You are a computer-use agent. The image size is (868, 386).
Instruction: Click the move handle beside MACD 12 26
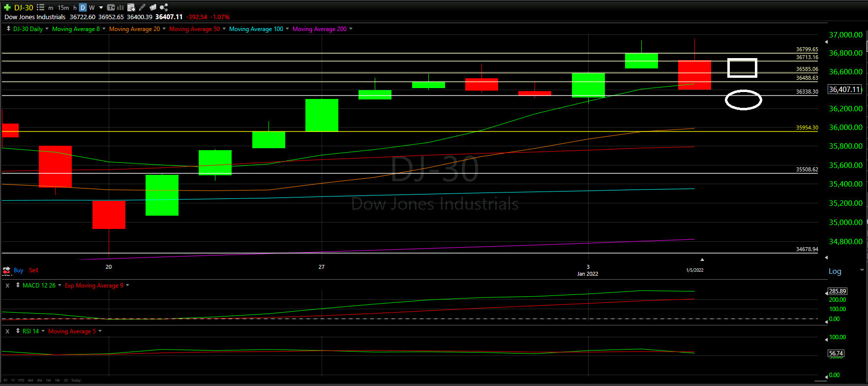[x=18, y=286]
